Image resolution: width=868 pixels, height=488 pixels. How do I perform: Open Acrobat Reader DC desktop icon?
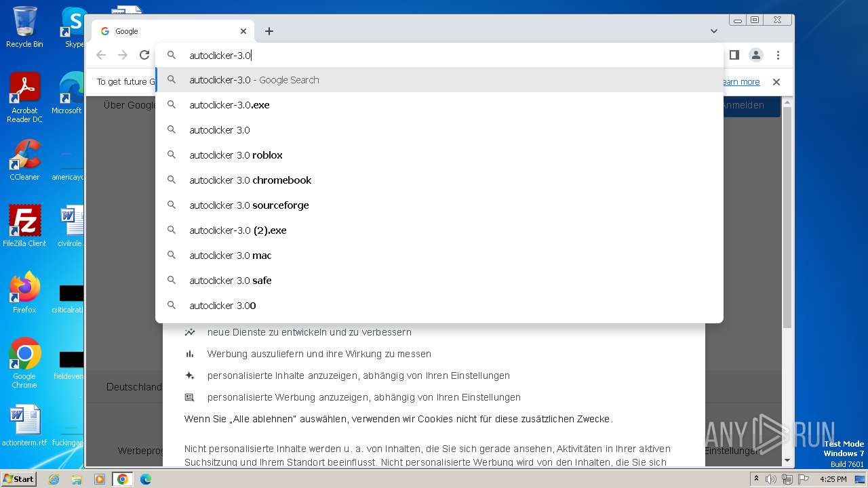(24, 98)
